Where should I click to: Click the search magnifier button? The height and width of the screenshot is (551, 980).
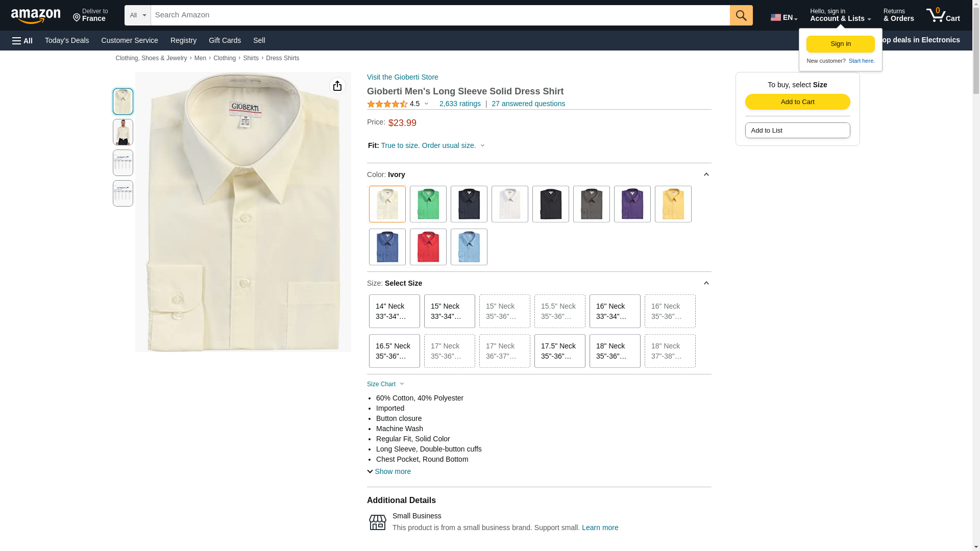tap(741, 15)
